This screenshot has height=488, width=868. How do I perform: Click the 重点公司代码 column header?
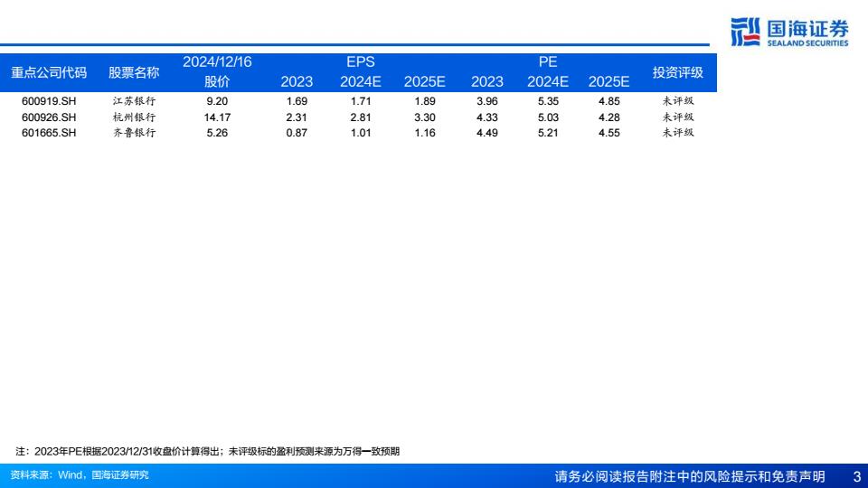click(x=49, y=72)
